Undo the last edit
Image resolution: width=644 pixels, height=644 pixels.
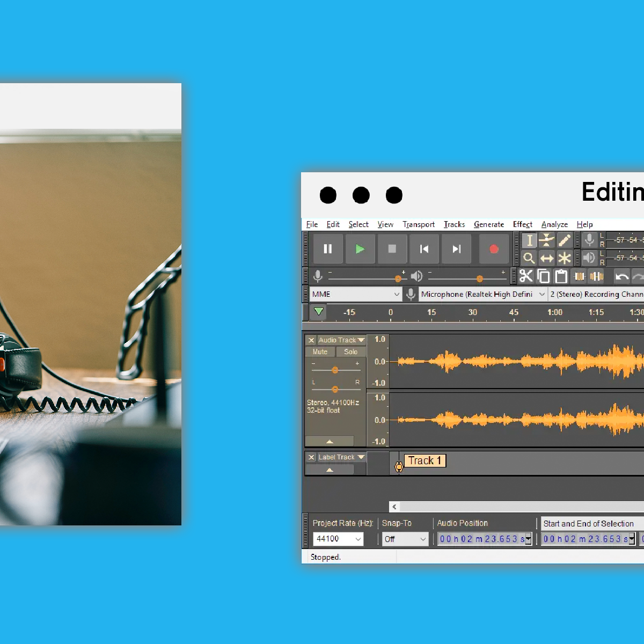click(621, 276)
